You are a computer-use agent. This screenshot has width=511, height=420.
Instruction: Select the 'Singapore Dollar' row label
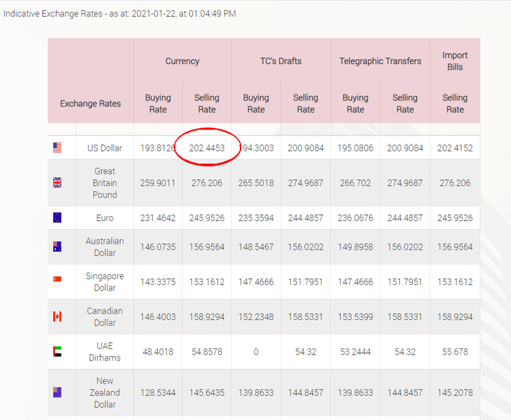point(105,282)
